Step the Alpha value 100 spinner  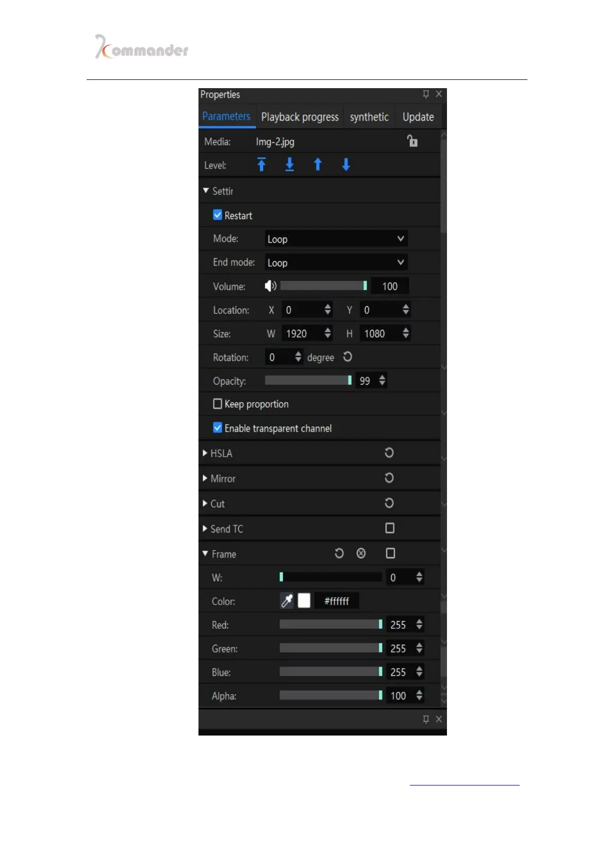(x=419, y=695)
